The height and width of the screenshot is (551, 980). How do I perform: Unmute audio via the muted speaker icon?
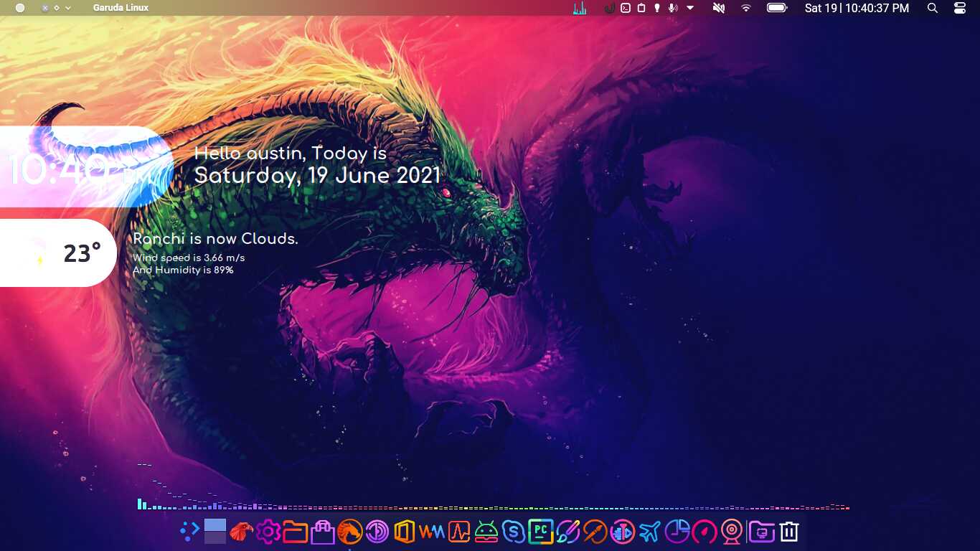pyautogui.click(x=719, y=8)
